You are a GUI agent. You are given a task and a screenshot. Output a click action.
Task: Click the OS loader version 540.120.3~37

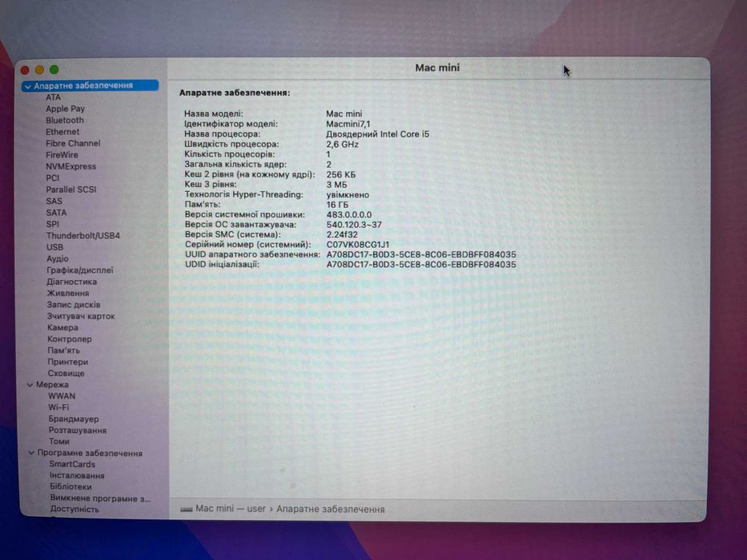(x=354, y=225)
